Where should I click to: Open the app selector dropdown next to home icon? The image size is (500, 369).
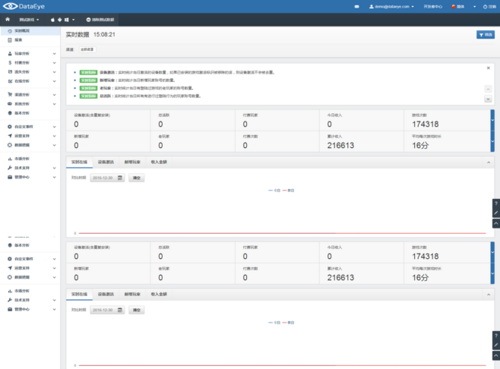(29, 20)
